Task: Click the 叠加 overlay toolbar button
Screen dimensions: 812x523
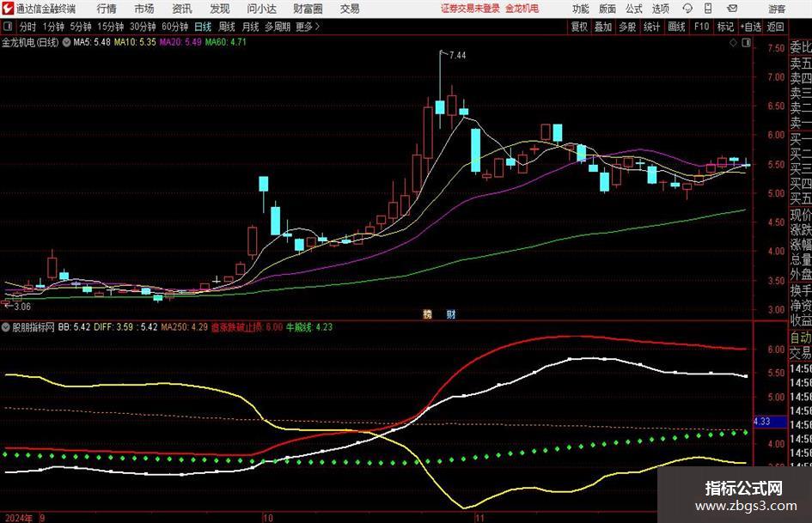Action: click(603, 27)
